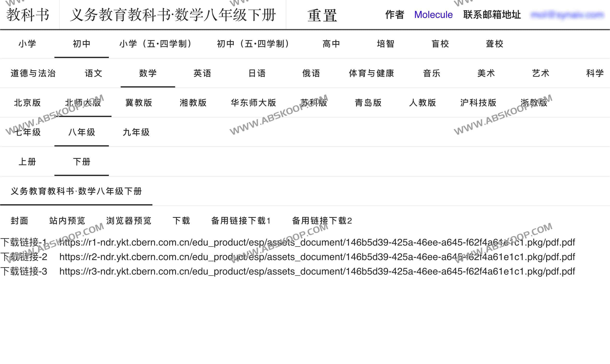Switch to the 高中 tab
The height and width of the screenshot is (364, 610).
pyautogui.click(x=331, y=44)
